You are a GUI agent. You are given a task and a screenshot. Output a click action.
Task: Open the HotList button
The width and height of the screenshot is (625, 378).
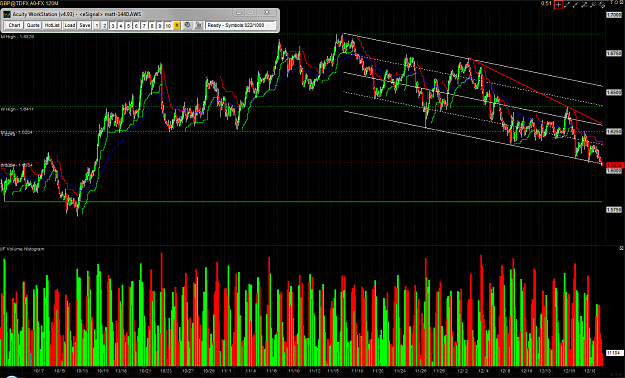coord(52,26)
